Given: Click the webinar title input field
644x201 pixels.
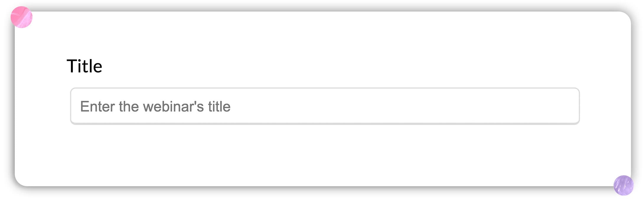Looking at the screenshot, I should [x=325, y=106].
